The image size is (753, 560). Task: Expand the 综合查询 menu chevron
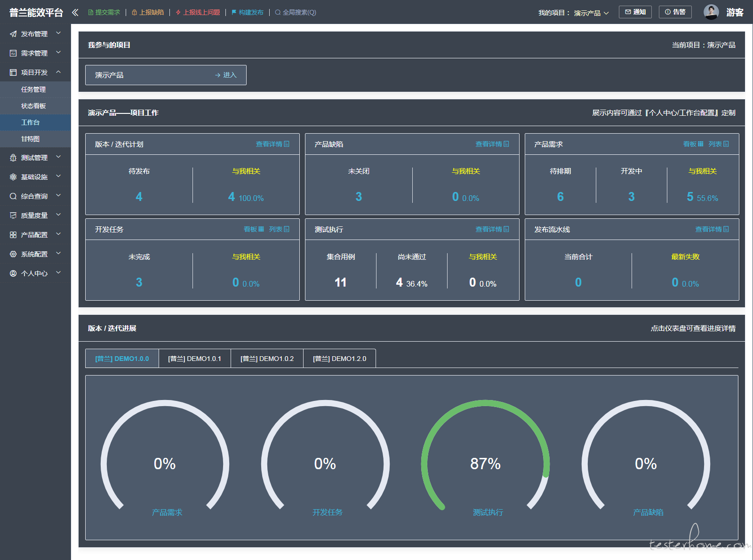point(58,196)
